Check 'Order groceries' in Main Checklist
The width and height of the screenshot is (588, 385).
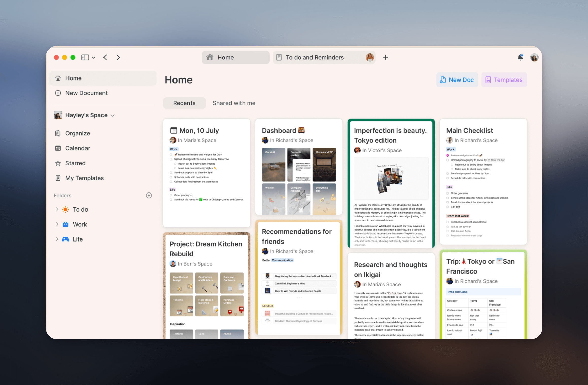pos(448,193)
